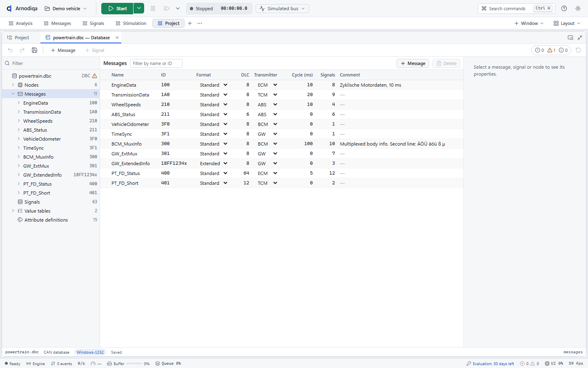The image size is (588, 368).
Task: Collapse the Messages tree node
Action: tap(13, 94)
